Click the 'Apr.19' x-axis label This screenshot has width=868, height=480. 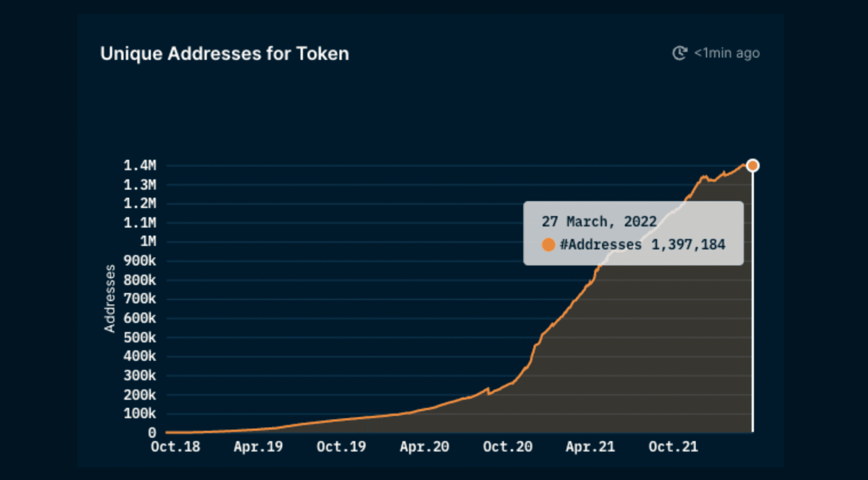point(258,447)
